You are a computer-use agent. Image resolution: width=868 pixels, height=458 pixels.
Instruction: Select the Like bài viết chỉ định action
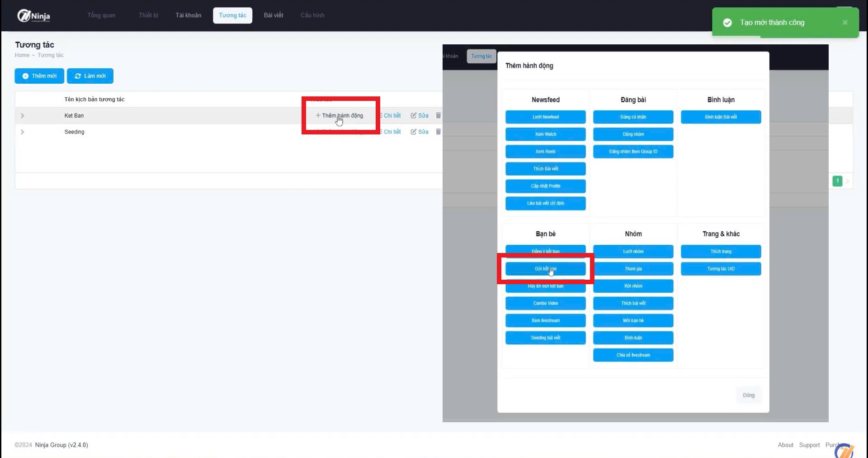point(545,203)
